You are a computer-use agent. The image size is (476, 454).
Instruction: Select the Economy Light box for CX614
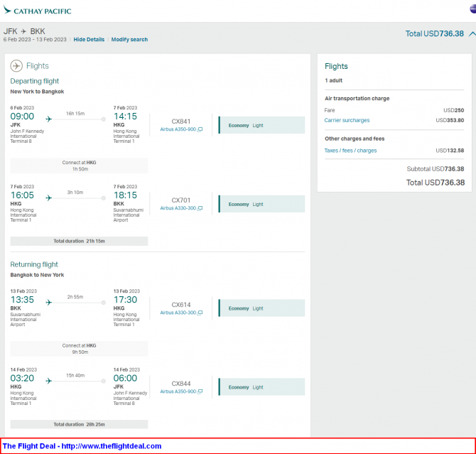pos(261,308)
